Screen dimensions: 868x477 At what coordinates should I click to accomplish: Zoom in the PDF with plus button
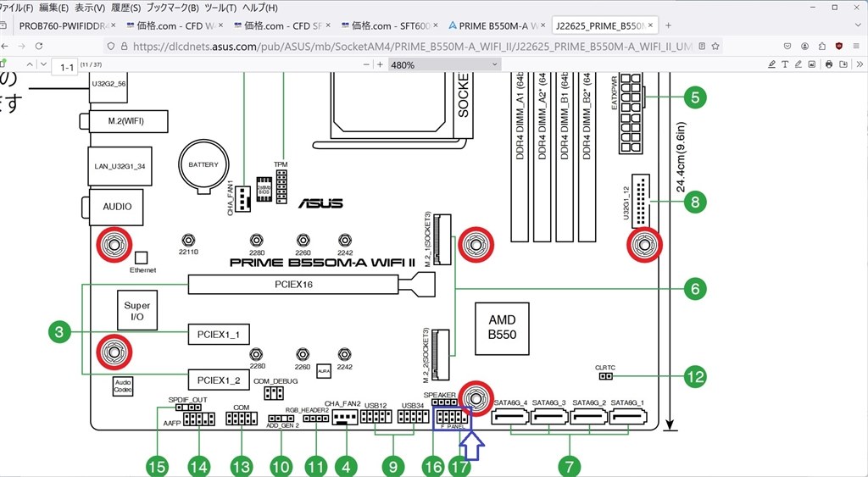[380, 64]
